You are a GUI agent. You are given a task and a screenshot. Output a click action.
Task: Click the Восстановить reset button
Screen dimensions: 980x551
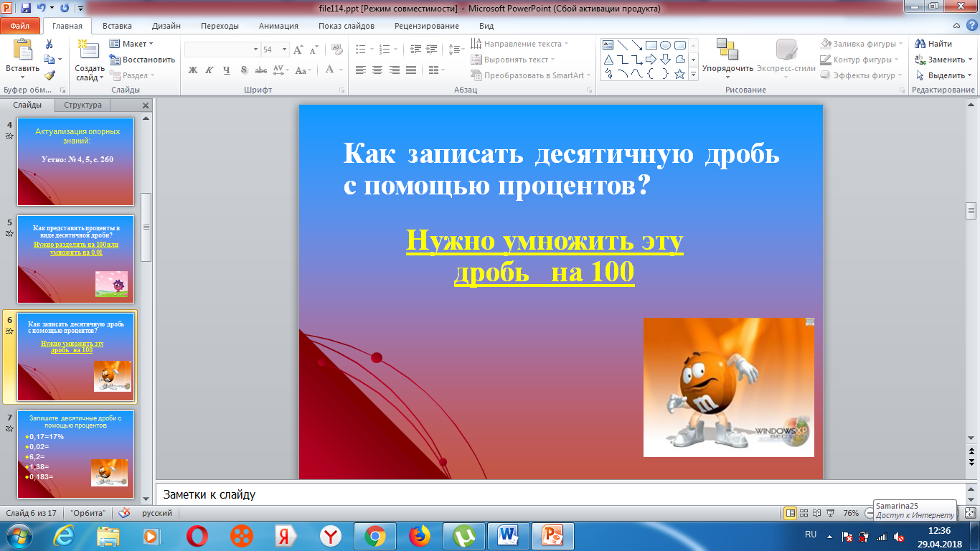click(142, 60)
